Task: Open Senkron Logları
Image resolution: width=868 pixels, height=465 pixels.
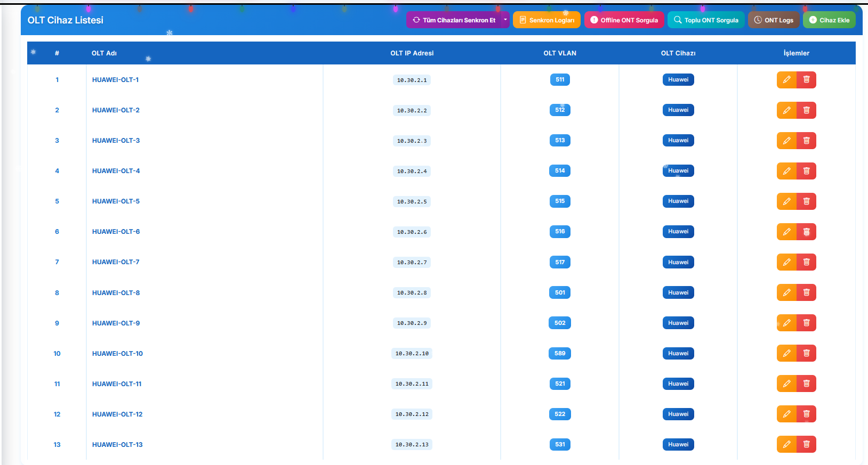Action: 546,20
